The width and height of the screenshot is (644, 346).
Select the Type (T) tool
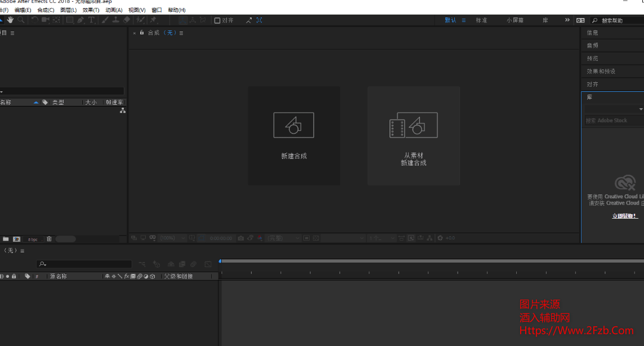[x=91, y=20]
